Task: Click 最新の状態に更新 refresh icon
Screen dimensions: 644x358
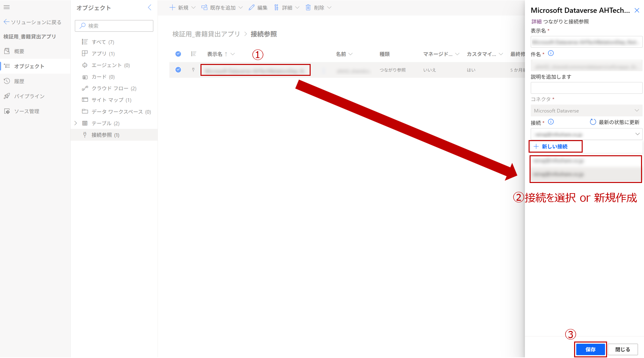Action: (x=593, y=122)
